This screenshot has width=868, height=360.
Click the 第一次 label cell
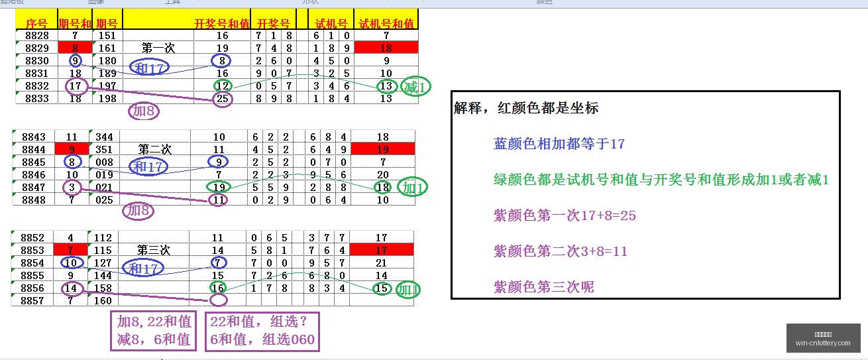[x=157, y=48]
